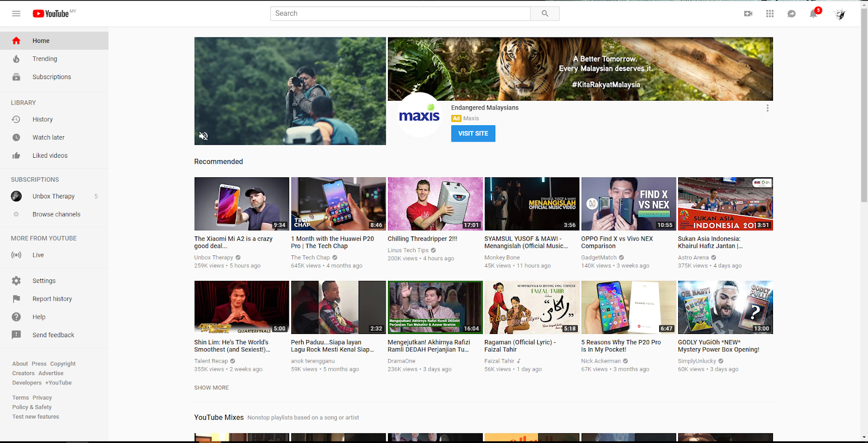This screenshot has height=443, width=868.
Task: Open the YouTube apps grid
Action: pyautogui.click(x=770, y=14)
